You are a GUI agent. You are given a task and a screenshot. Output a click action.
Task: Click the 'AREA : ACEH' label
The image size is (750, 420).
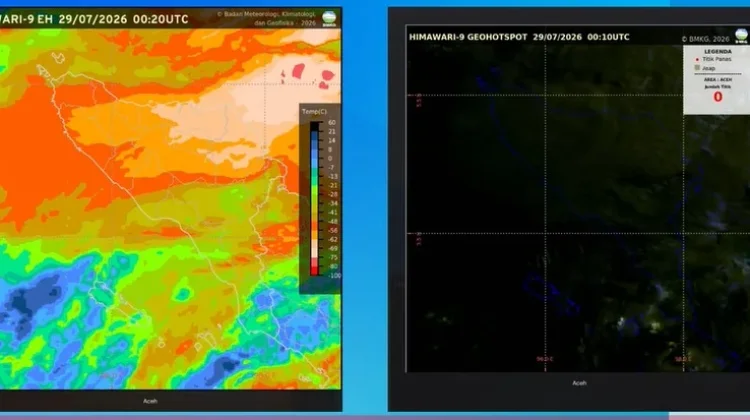[718, 79]
